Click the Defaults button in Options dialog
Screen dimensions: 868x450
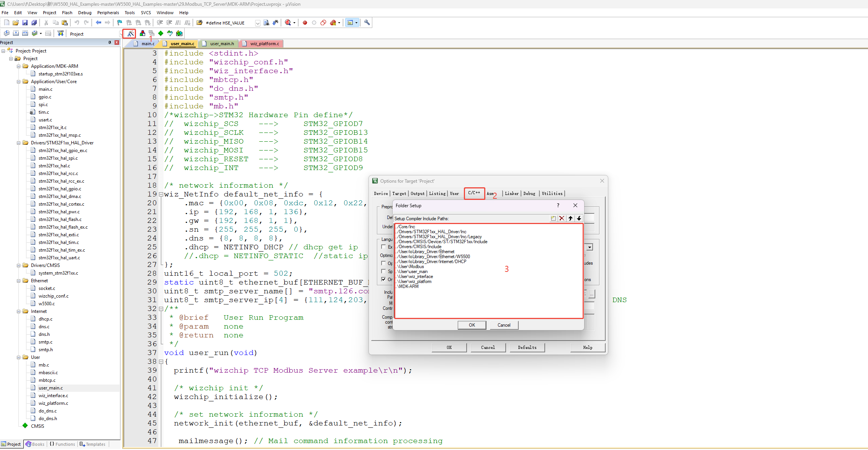(527, 347)
